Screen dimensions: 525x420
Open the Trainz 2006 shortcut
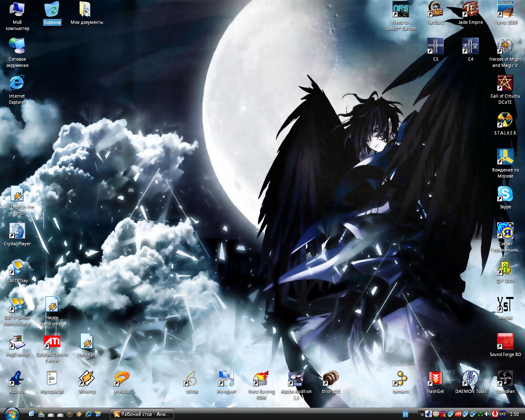(505, 14)
